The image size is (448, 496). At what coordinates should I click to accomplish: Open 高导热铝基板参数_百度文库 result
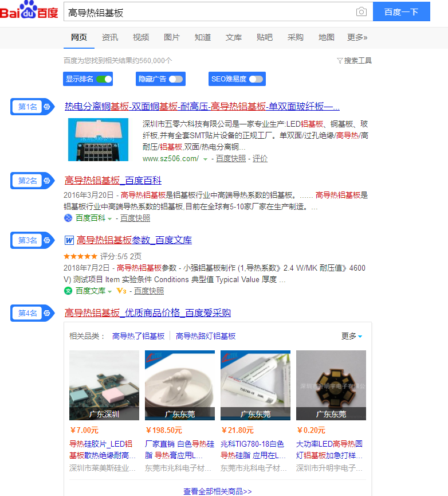pyautogui.click(x=134, y=240)
